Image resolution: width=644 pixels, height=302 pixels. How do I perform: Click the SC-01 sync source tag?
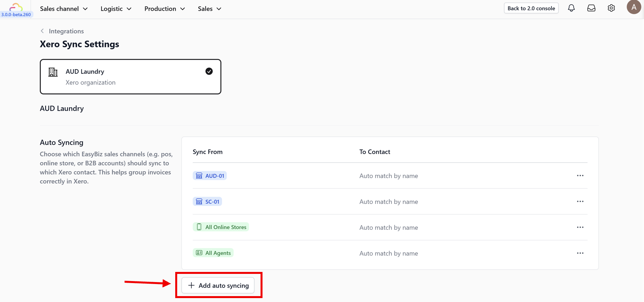[207, 201]
